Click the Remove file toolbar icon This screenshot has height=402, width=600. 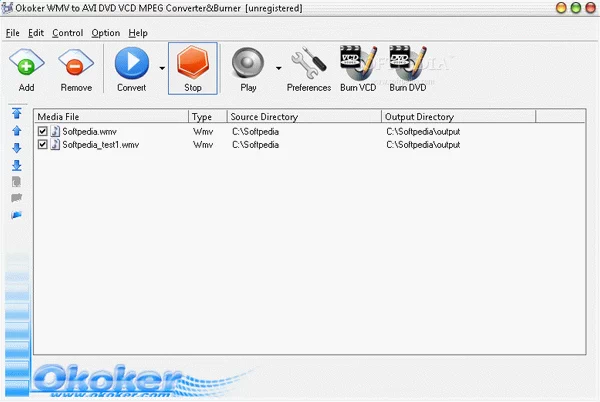[76, 62]
